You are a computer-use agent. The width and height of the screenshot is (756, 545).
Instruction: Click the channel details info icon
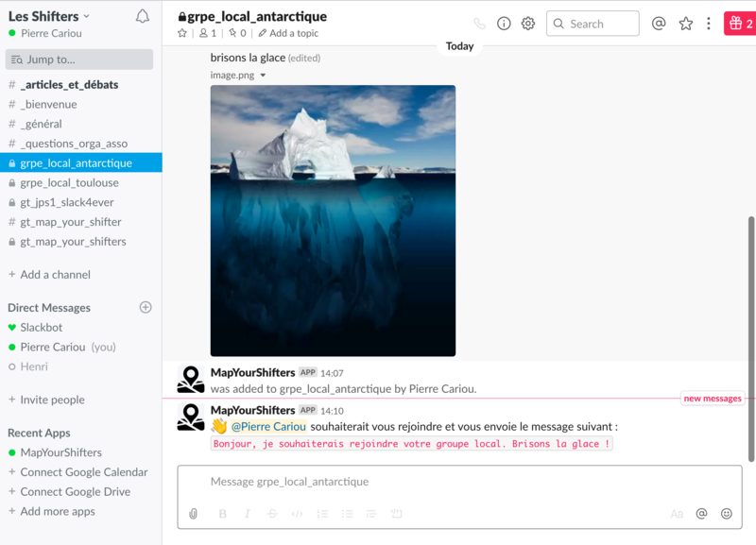tap(504, 24)
